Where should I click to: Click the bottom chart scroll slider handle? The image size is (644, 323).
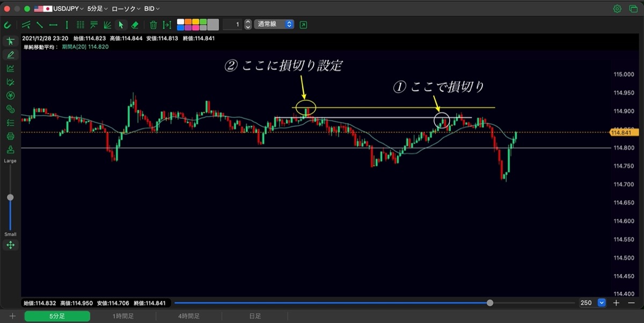click(490, 303)
